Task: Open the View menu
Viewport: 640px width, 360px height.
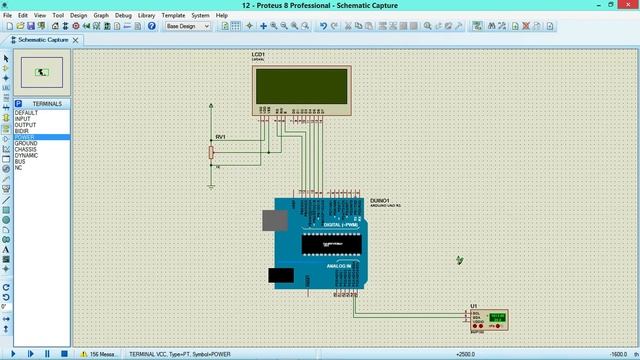Action: pyautogui.click(x=40, y=16)
